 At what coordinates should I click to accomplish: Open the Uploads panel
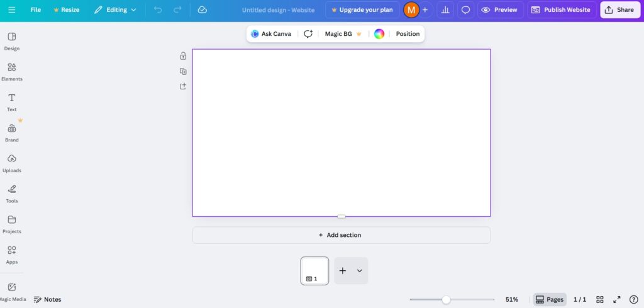tap(12, 163)
